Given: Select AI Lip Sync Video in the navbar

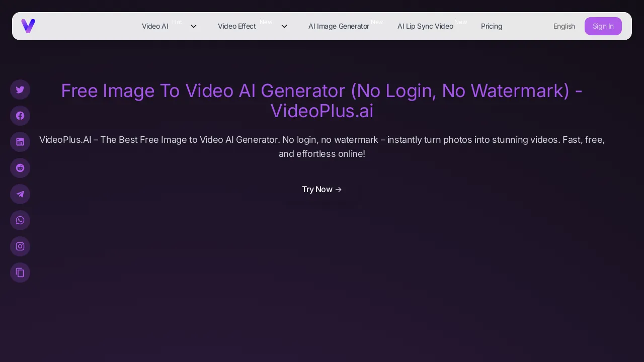Looking at the screenshot, I should 425,26.
